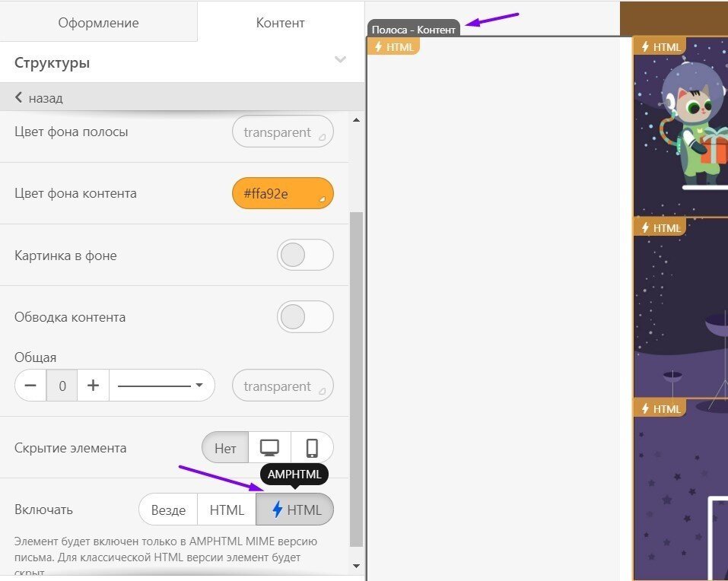
Task: Click the HTML badge on the bottom stars block
Action: (x=660, y=408)
